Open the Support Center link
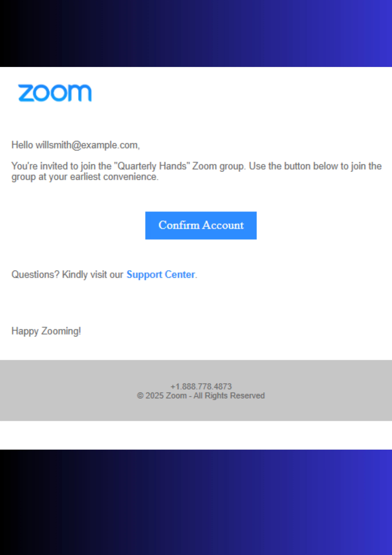This screenshot has height=555, width=392. [x=161, y=274]
